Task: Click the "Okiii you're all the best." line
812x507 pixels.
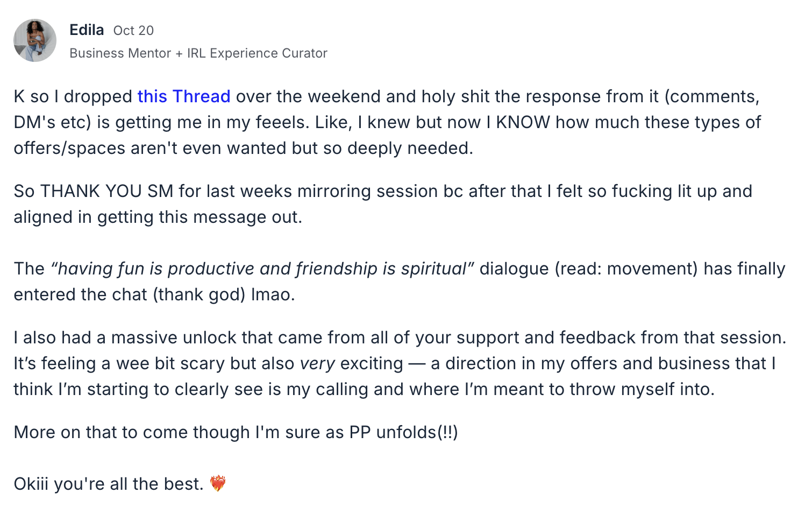Action: point(109,484)
